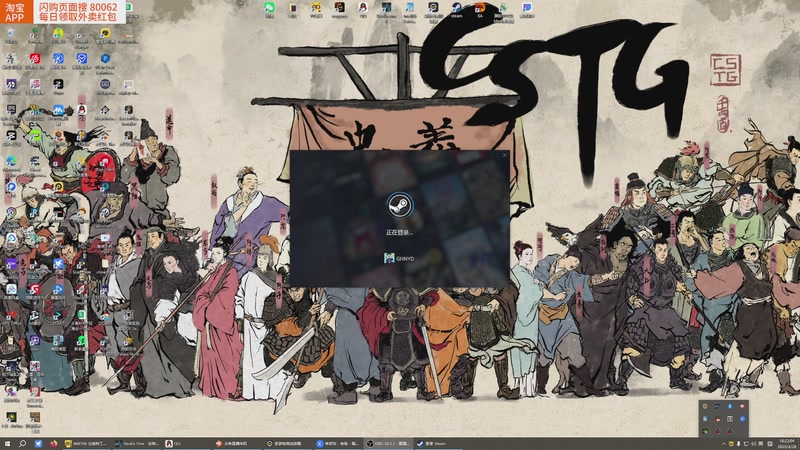Click the volume icon in system tray
800x450 pixels.
754,444
